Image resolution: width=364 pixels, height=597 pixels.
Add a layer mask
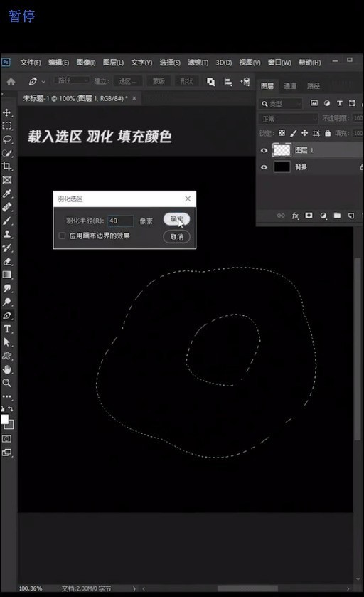tap(309, 216)
